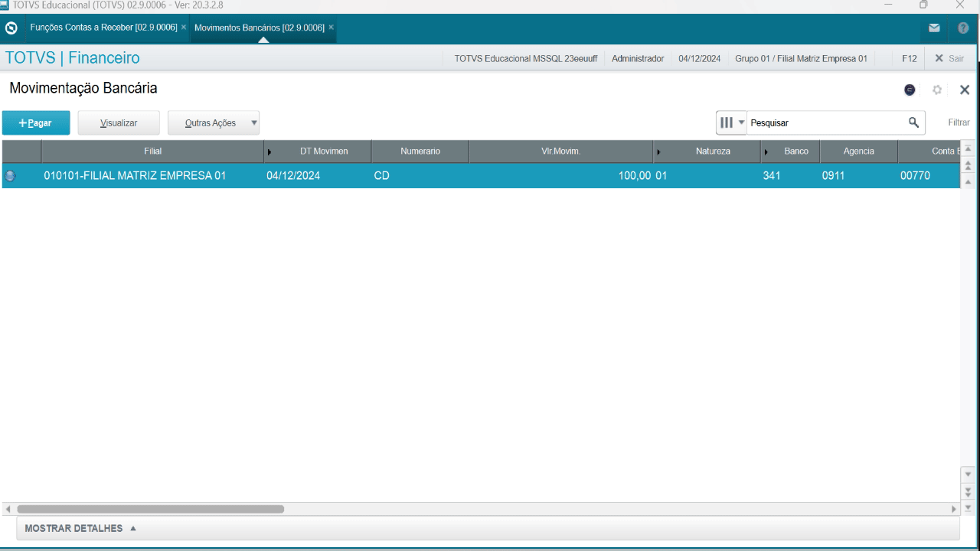Screen dimensions: 980x551
Task: Click the TOTVS logo icon in tab bar
Action: pyautogui.click(x=11, y=28)
